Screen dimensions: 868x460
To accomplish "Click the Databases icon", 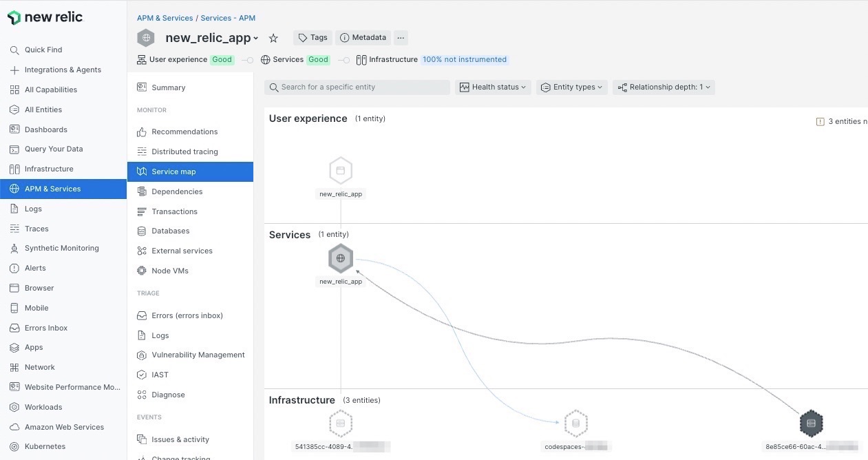I will 142,231.
